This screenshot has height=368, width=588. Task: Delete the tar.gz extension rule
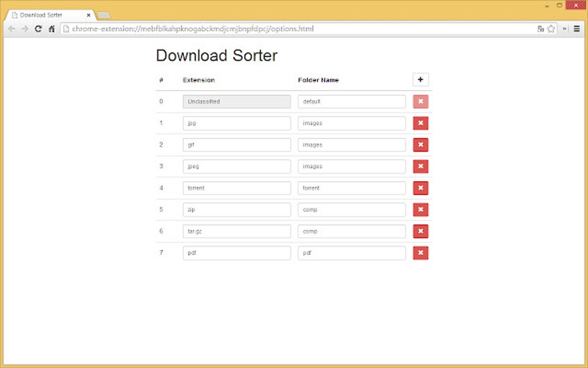click(x=421, y=231)
